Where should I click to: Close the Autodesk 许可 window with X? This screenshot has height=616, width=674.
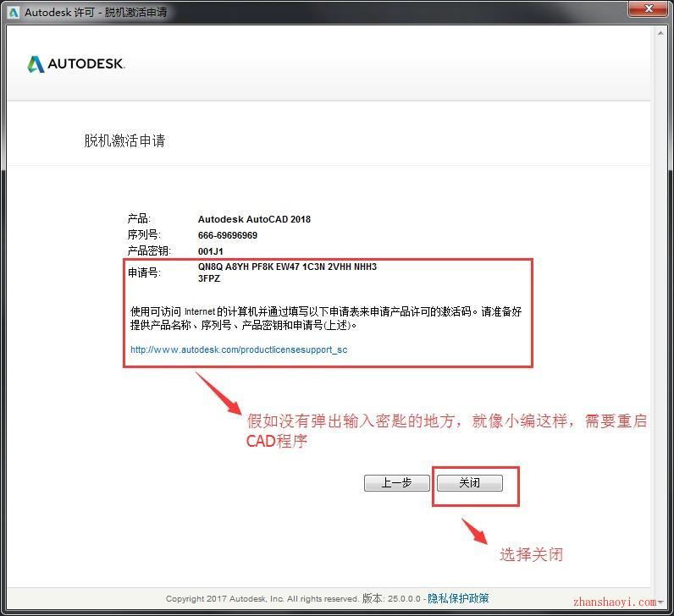[x=649, y=8]
